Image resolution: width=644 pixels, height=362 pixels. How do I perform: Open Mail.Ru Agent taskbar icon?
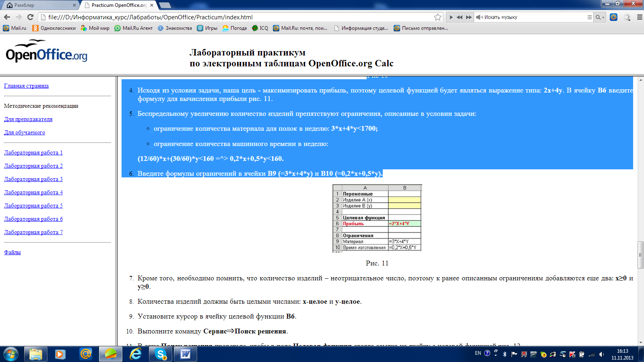pos(85,354)
